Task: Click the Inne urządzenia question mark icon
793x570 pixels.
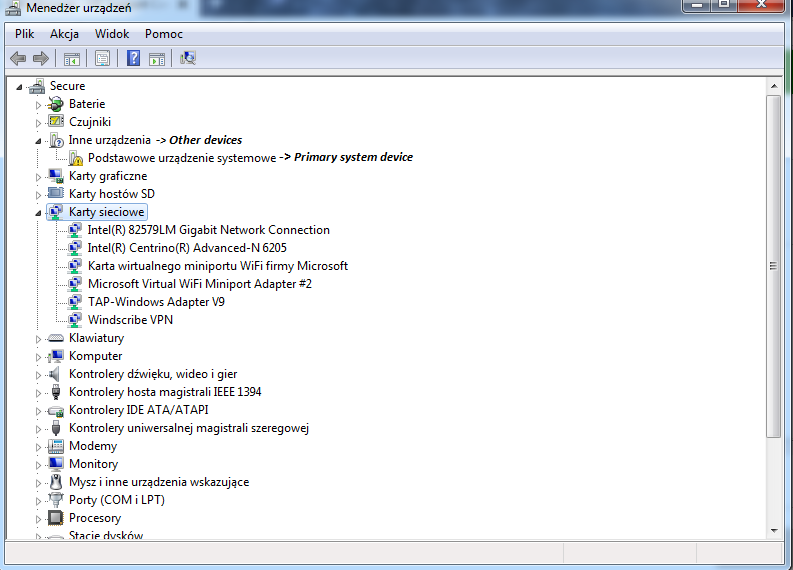Action: click(x=57, y=140)
